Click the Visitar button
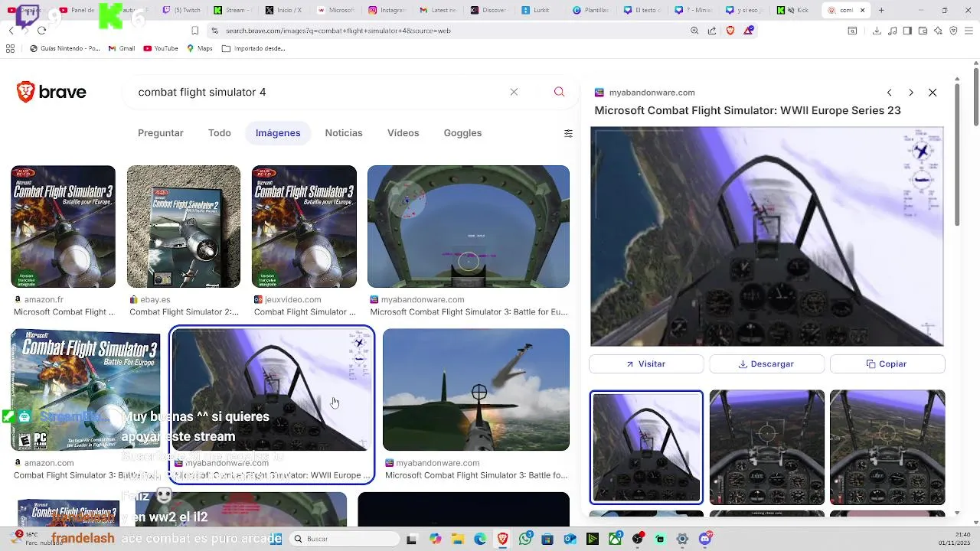The image size is (980, 551). pyautogui.click(x=646, y=364)
